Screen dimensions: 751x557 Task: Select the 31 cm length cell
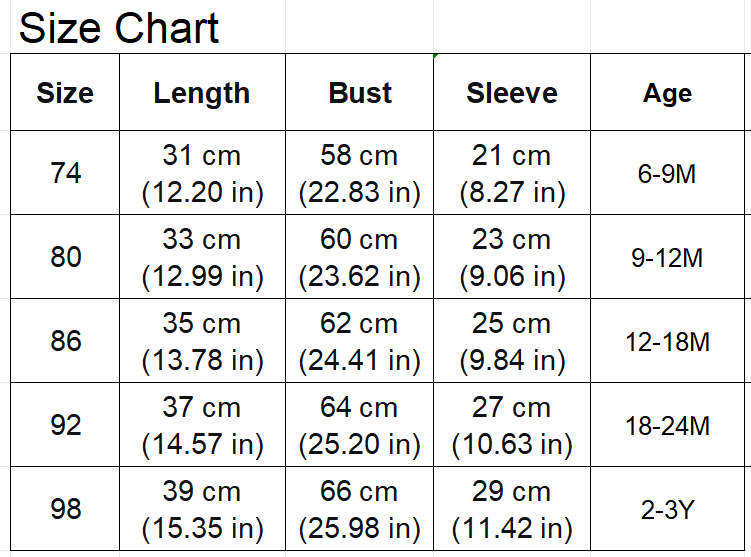point(202,173)
